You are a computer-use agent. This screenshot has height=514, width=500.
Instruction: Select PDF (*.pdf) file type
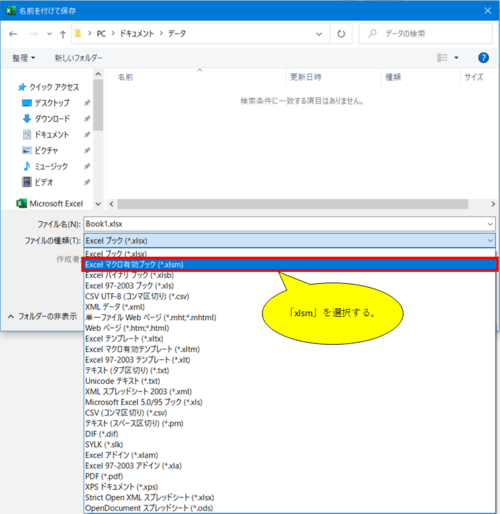point(104,476)
